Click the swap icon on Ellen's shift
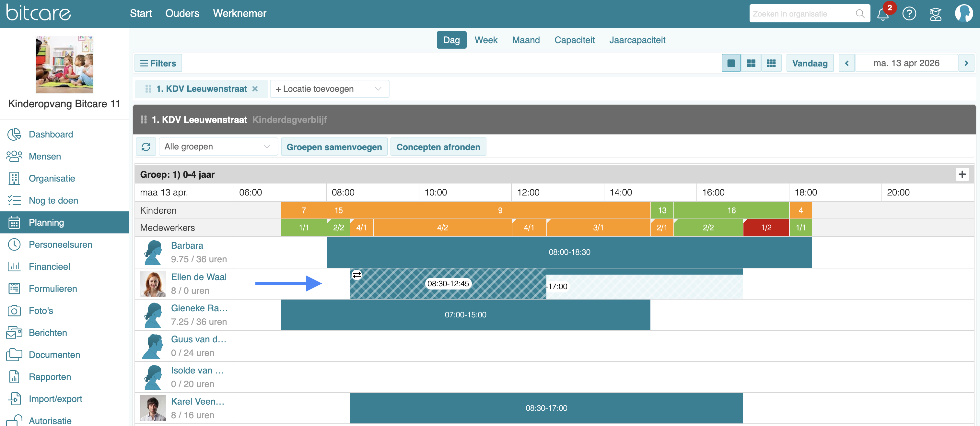Viewport: 980px width, 426px height. click(356, 275)
